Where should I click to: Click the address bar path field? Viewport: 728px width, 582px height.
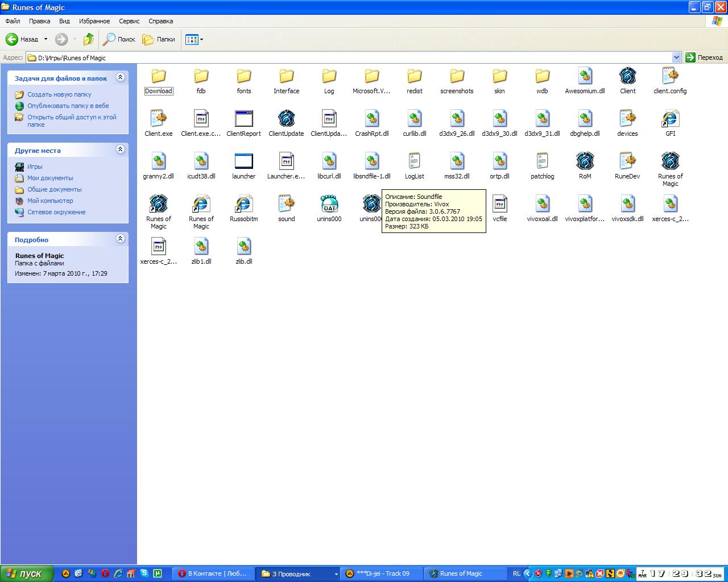point(349,57)
